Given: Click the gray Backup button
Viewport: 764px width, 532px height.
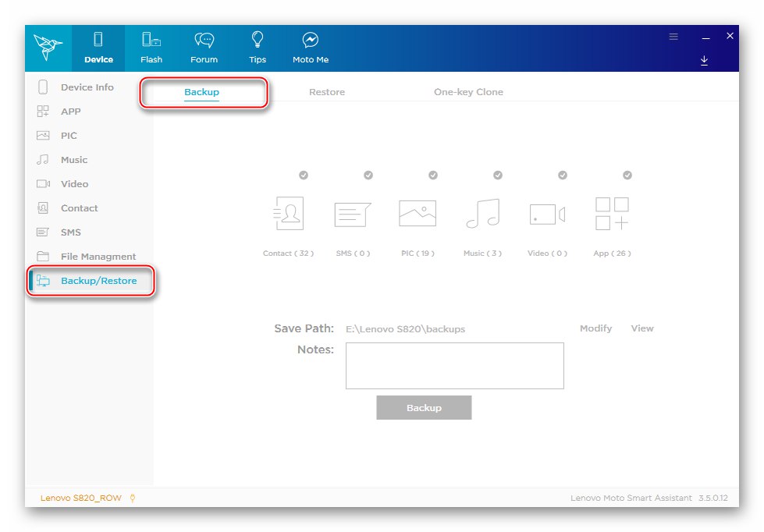Looking at the screenshot, I should pyautogui.click(x=424, y=408).
